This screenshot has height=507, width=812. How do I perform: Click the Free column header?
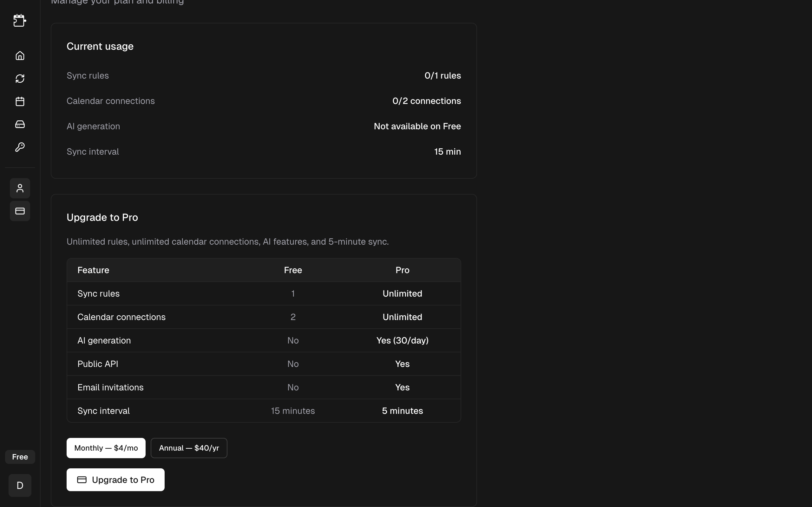point(292,270)
